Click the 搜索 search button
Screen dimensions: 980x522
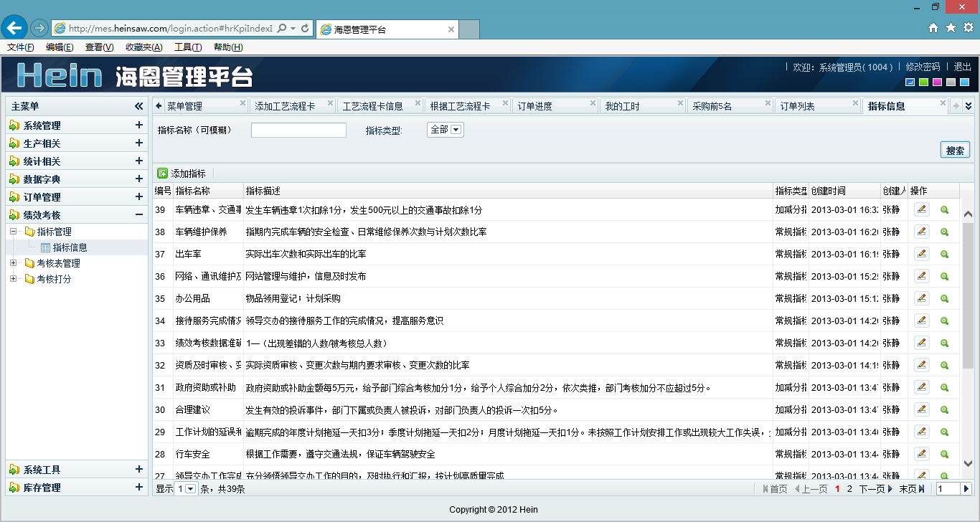[x=954, y=151]
